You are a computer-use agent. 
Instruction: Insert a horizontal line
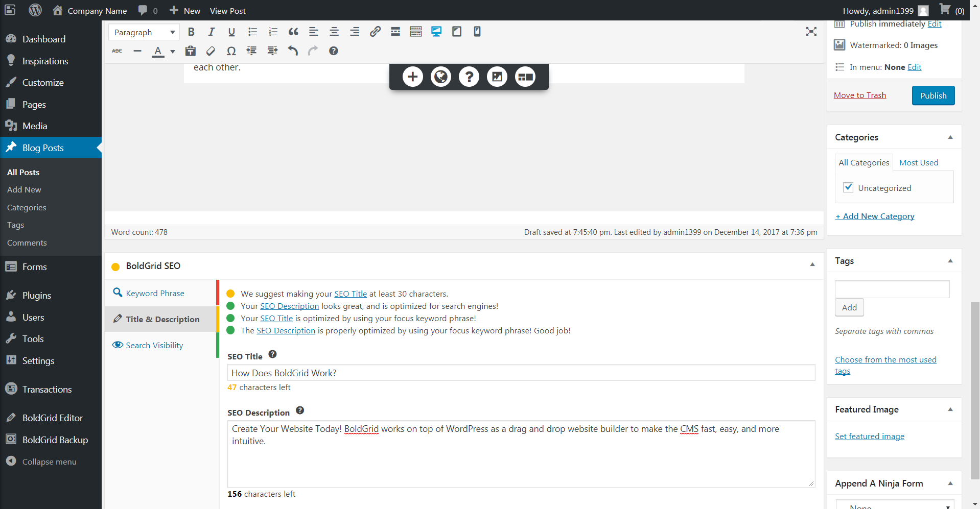pos(137,51)
